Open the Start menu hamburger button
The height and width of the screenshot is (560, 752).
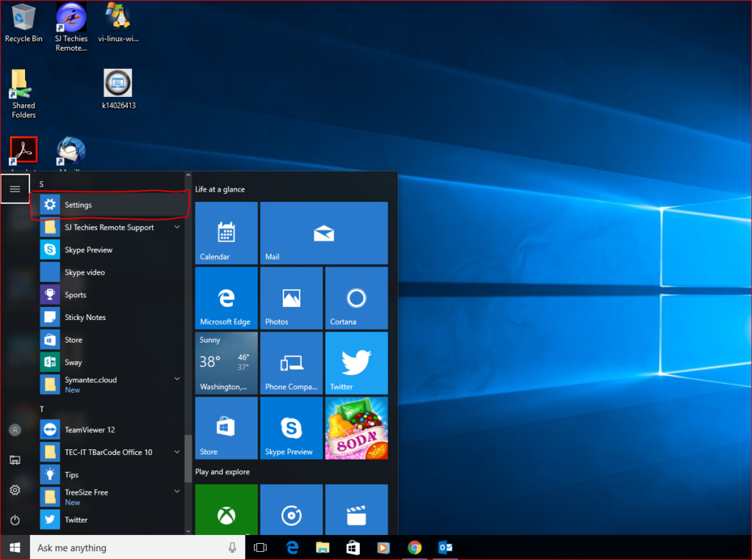[x=15, y=189]
